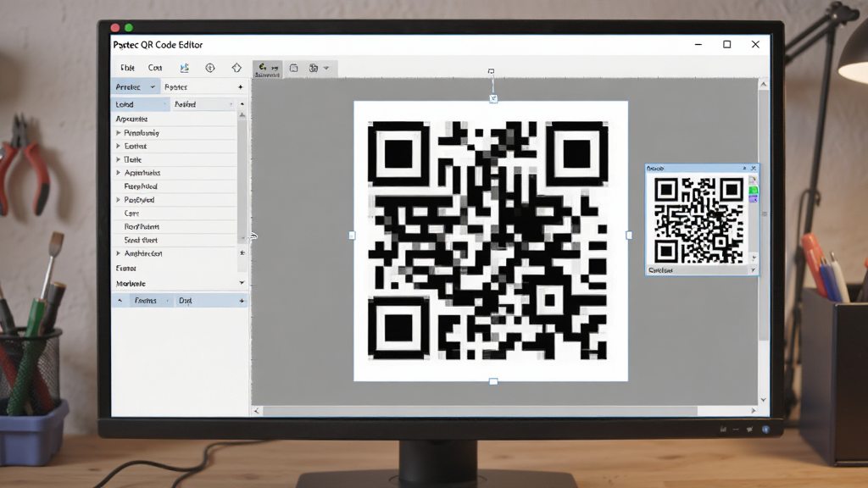Select the 'Cam' list row
Screen dimensions: 868x488
(x=175, y=213)
